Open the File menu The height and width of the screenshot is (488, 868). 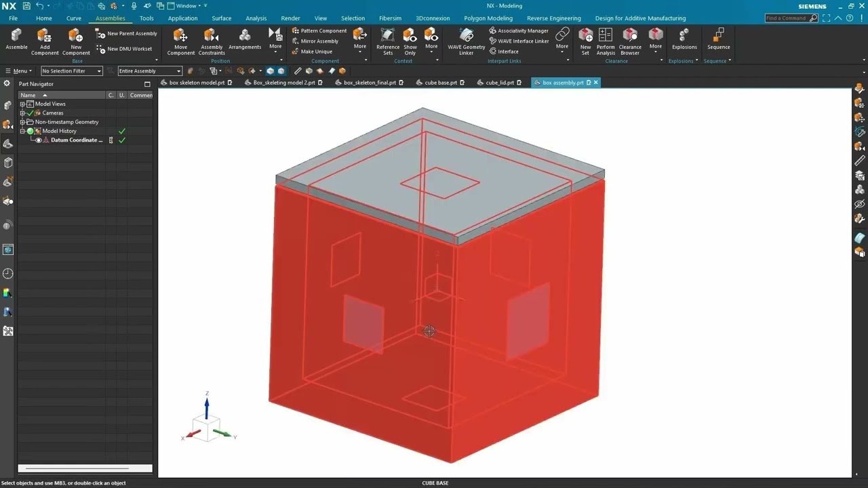point(13,18)
